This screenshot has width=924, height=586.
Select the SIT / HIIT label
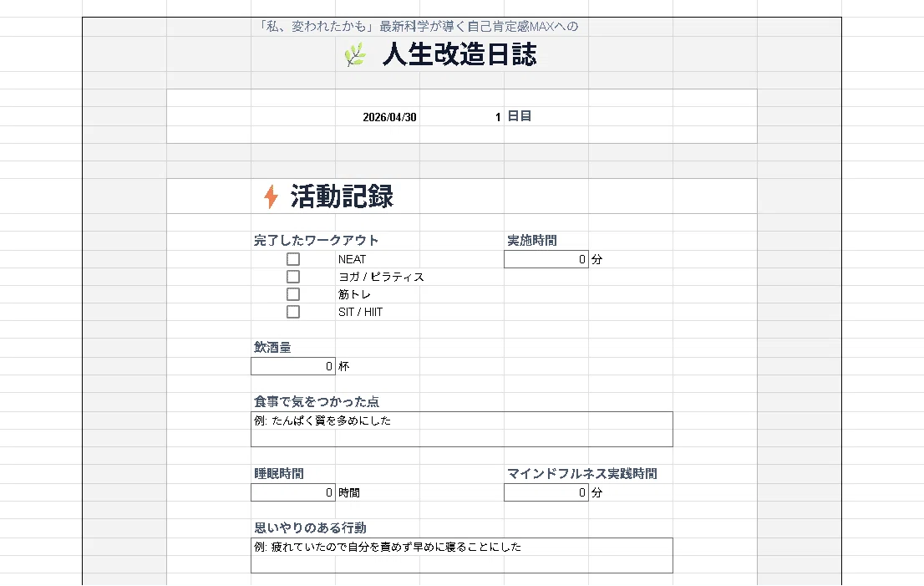[361, 312]
